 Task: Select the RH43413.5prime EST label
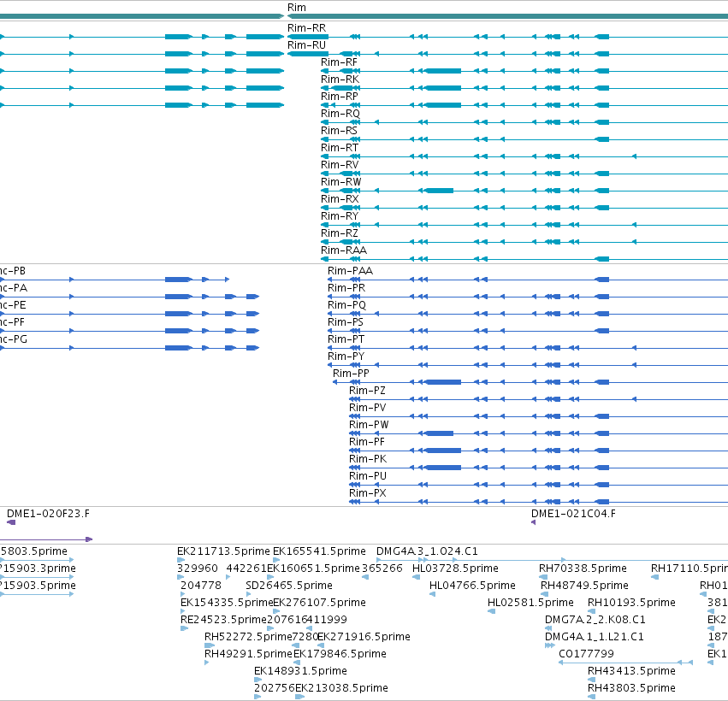coord(631,671)
